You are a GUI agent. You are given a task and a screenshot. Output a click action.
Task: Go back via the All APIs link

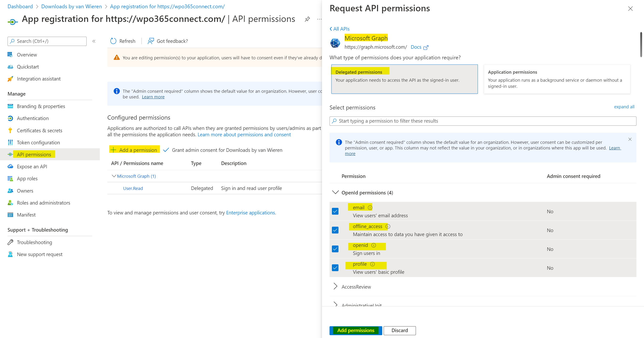(339, 29)
